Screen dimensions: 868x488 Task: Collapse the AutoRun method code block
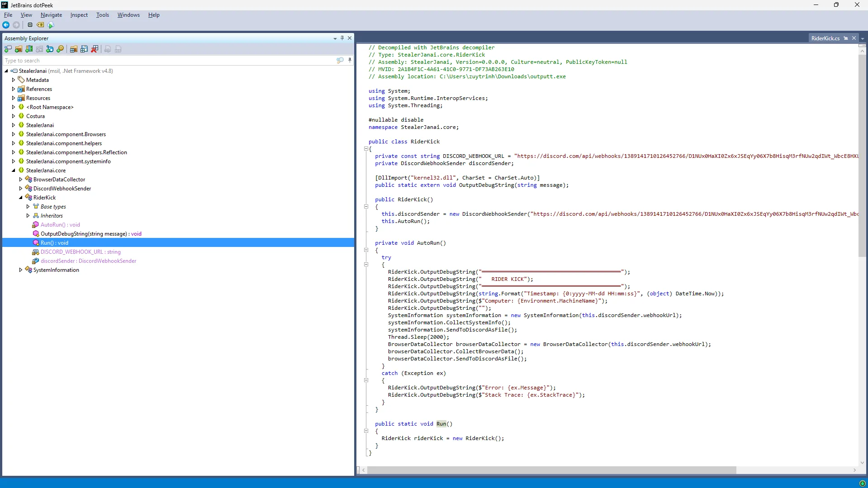[366, 250]
